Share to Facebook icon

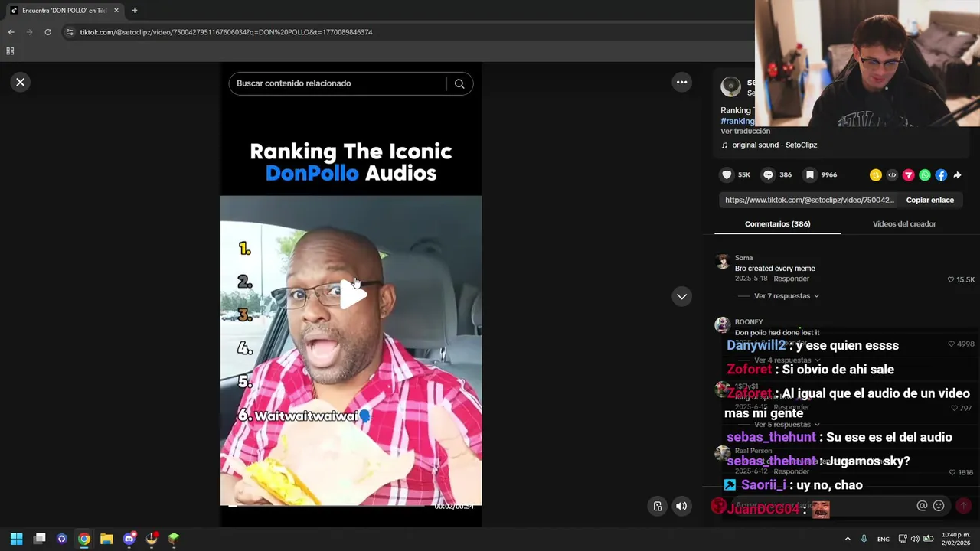click(x=941, y=175)
